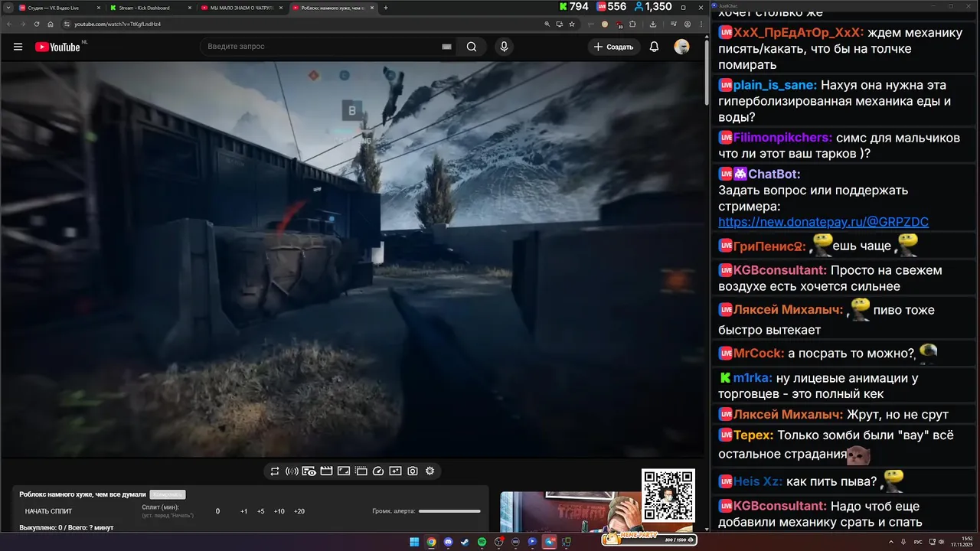Bookmark this page with the star icon
This screenshot has width=980, height=551.
pos(572,24)
